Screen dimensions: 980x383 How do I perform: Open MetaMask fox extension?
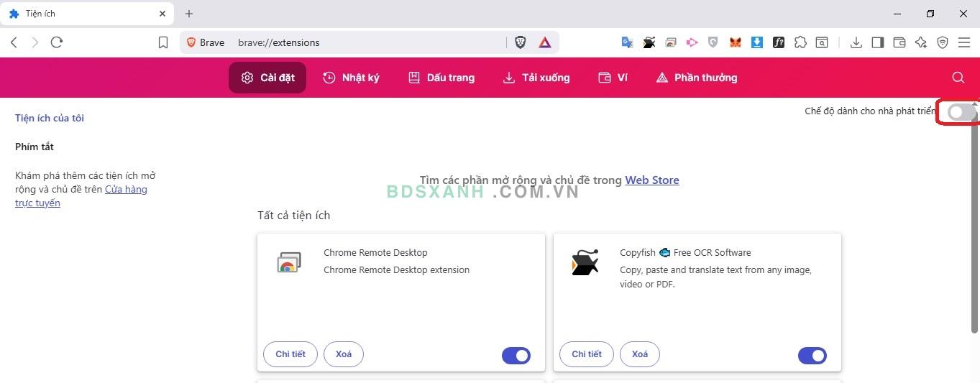coord(735,42)
